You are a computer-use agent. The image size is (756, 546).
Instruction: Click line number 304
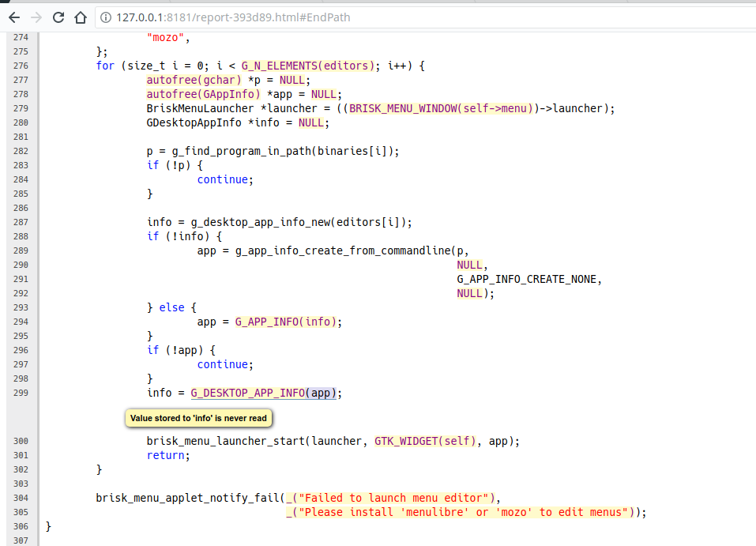point(21,499)
